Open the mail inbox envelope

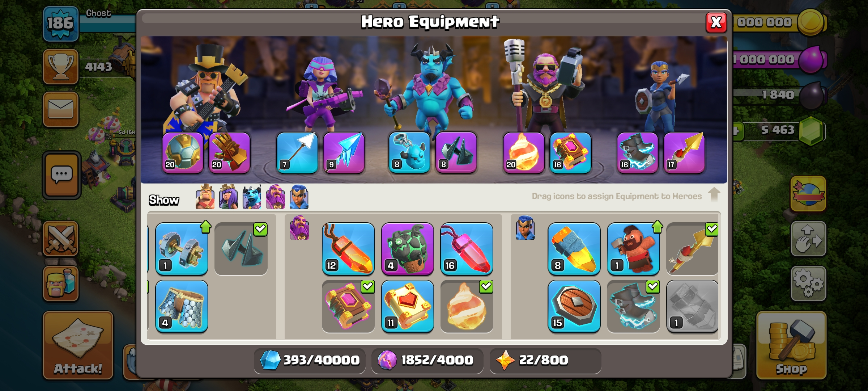click(x=61, y=109)
